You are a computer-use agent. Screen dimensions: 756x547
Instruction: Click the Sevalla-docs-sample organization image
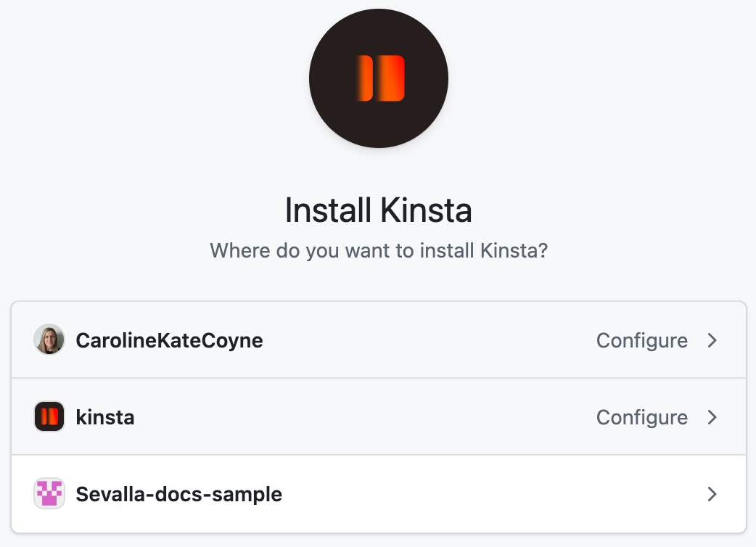coord(49,493)
